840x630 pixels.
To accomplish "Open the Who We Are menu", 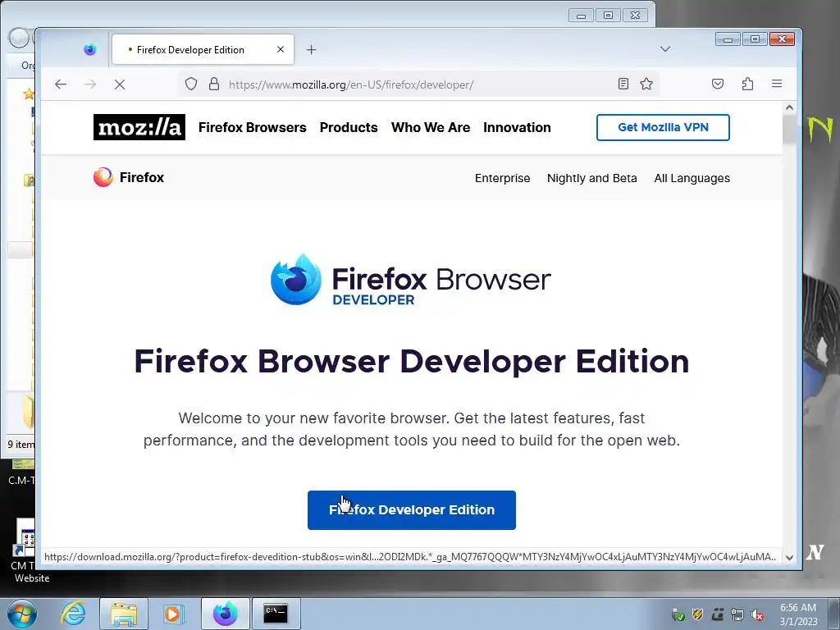I will click(431, 127).
